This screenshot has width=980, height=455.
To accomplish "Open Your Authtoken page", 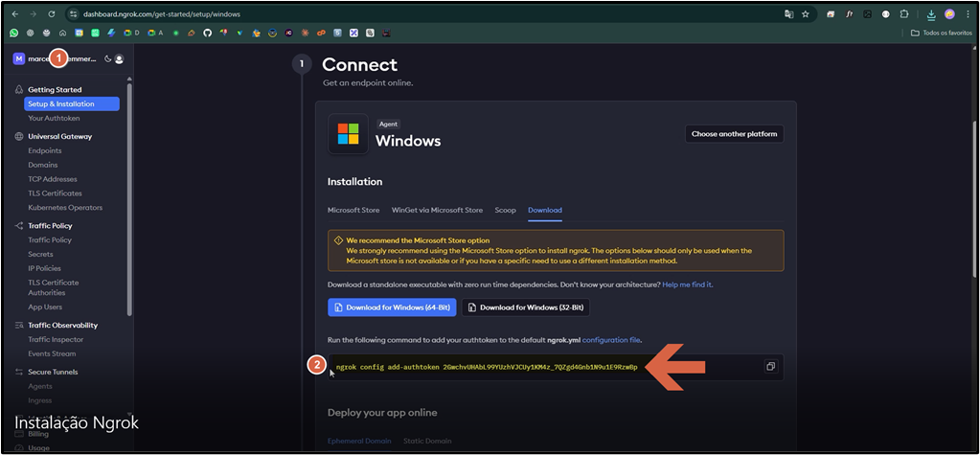I will [x=54, y=118].
